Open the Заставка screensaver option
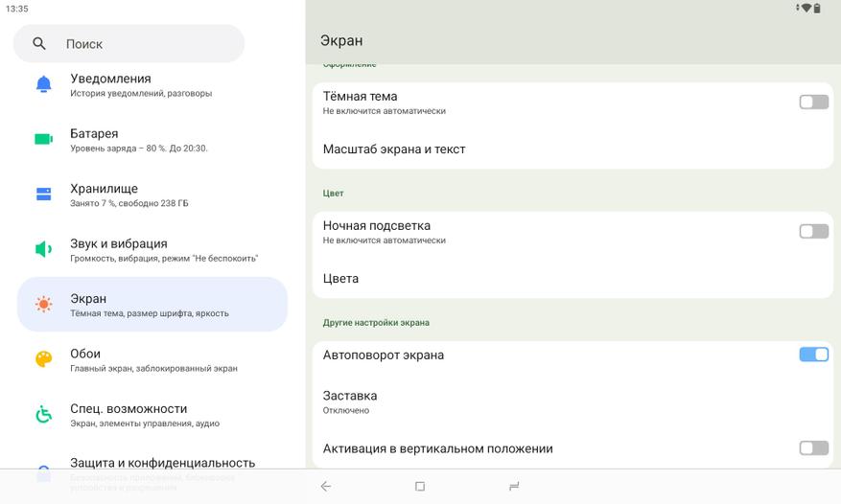The image size is (841, 504). click(350, 401)
